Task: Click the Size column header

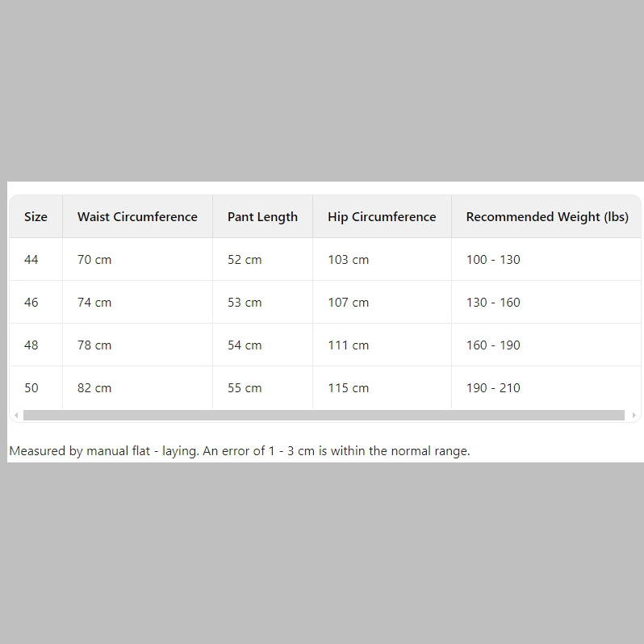Action: pos(36,217)
